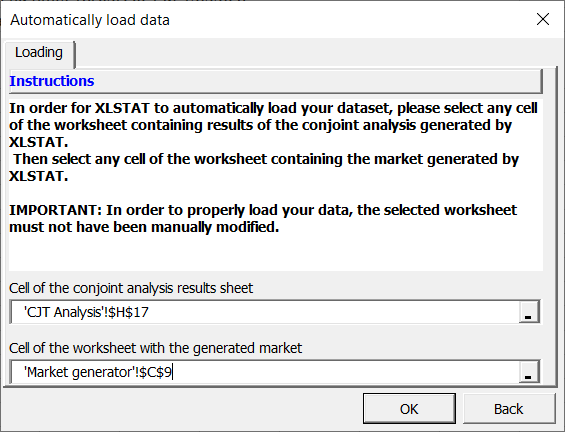Click the IMPORTANT notice text in instructions
The image size is (565, 432).
(x=263, y=218)
